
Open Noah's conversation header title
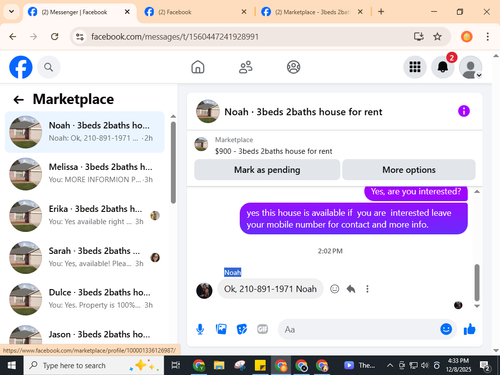tap(303, 112)
